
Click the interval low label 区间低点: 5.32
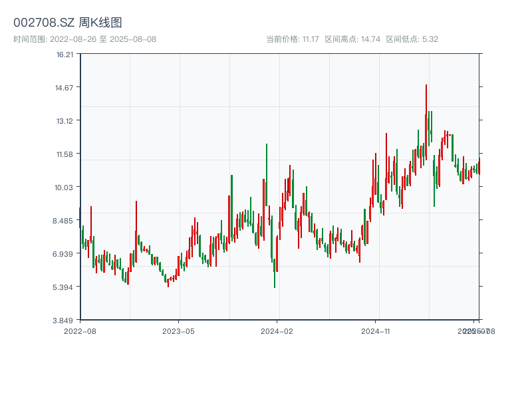pyautogui.click(x=412, y=39)
